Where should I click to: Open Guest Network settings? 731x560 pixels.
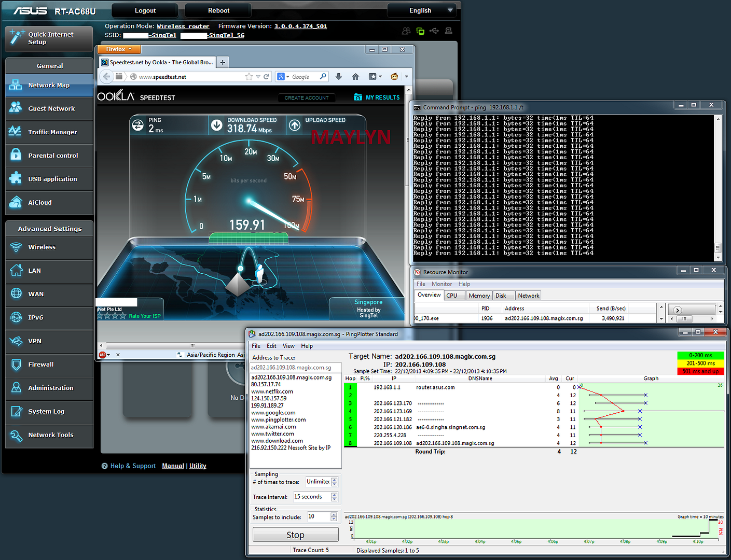49,108
